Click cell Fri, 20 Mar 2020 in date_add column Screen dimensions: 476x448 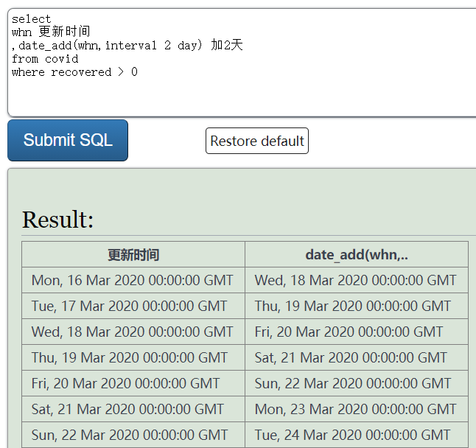pyautogui.click(x=357, y=332)
